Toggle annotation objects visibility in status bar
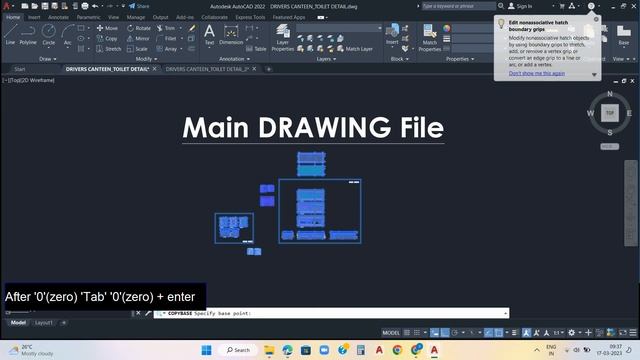The image size is (640, 360). 527,333
